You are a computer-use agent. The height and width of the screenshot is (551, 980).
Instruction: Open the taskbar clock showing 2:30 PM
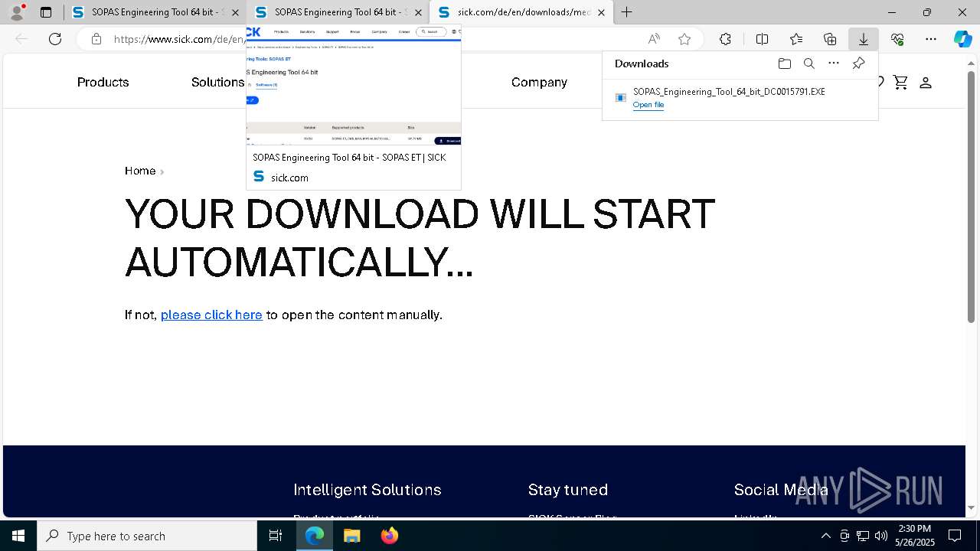click(x=914, y=536)
